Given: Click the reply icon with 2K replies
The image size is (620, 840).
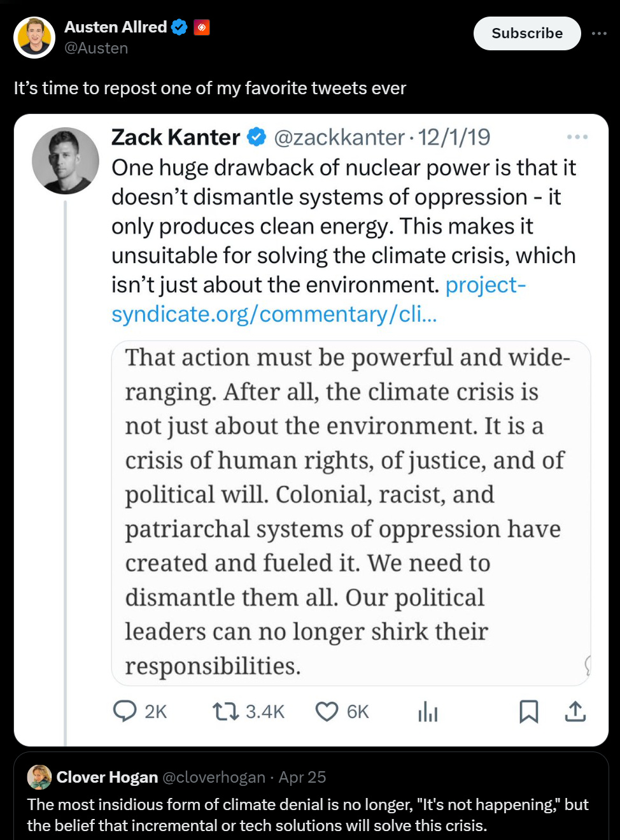Looking at the screenshot, I should 125,711.
